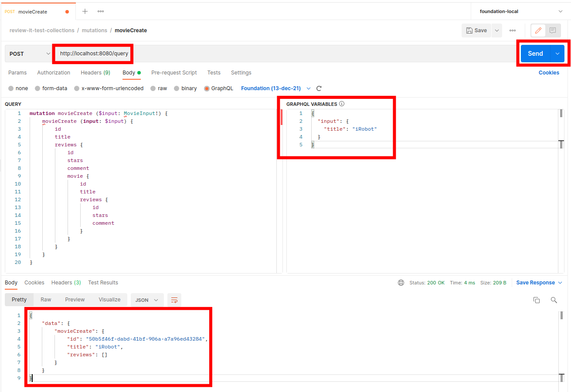The height and width of the screenshot is (392, 571).
Task: Refresh the GraphQL schema
Action: (319, 88)
